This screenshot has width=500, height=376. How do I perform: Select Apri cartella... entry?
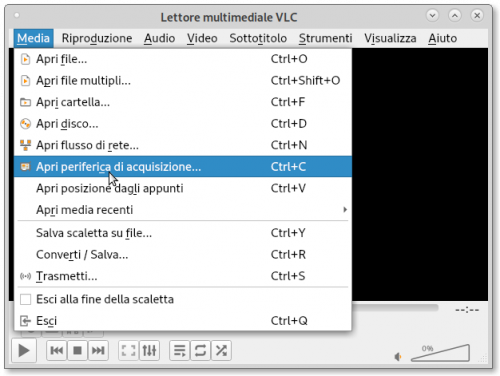183,102
